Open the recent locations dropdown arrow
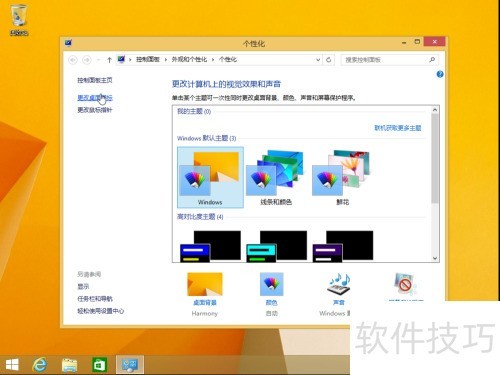 tap(98, 60)
